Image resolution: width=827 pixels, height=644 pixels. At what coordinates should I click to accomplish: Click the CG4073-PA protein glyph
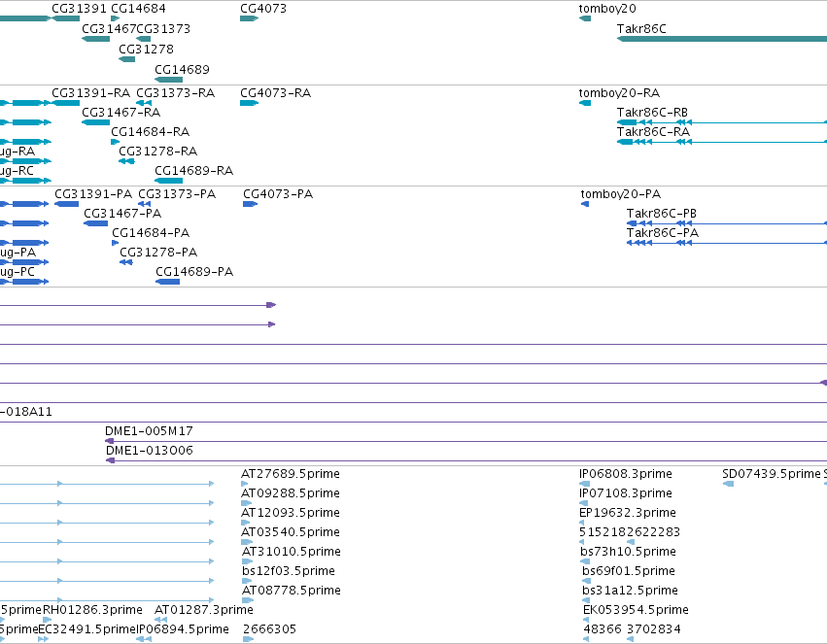coord(250,204)
